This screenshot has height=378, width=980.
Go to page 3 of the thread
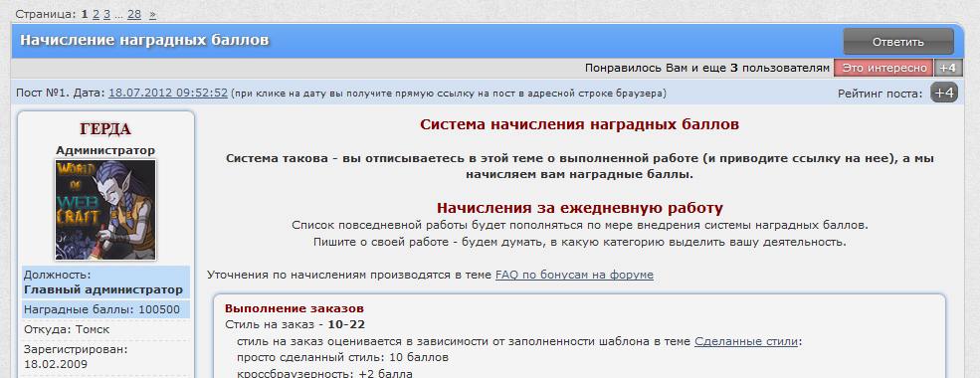[x=106, y=13]
